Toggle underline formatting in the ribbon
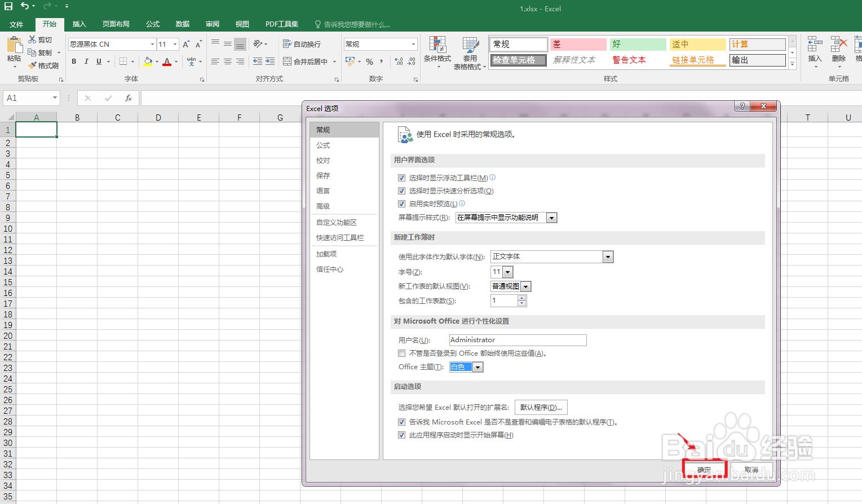 point(99,61)
